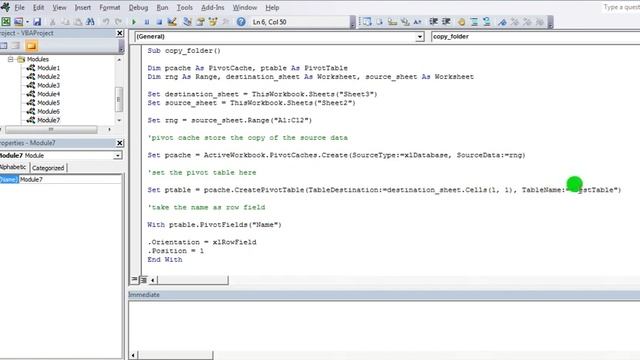The width and height of the screenshot is (640, 360).
Task: Switch to Procedure View button below code
Action: click(134, 280)
